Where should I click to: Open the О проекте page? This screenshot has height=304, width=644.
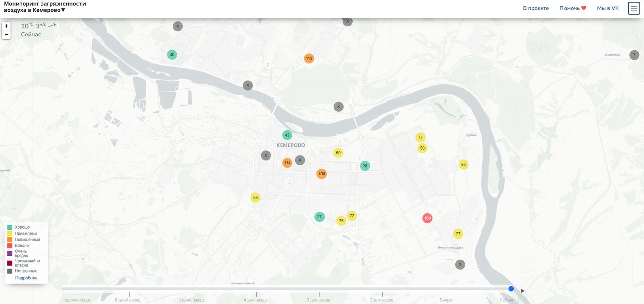click(535, 8)
